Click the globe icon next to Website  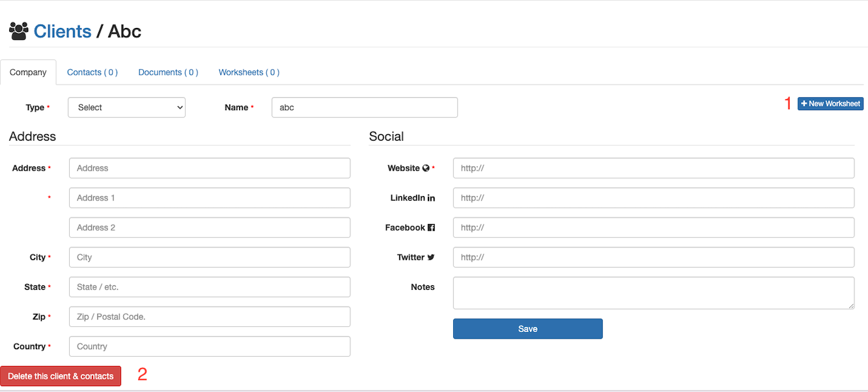pyautogui.click(x=426, y=168)
